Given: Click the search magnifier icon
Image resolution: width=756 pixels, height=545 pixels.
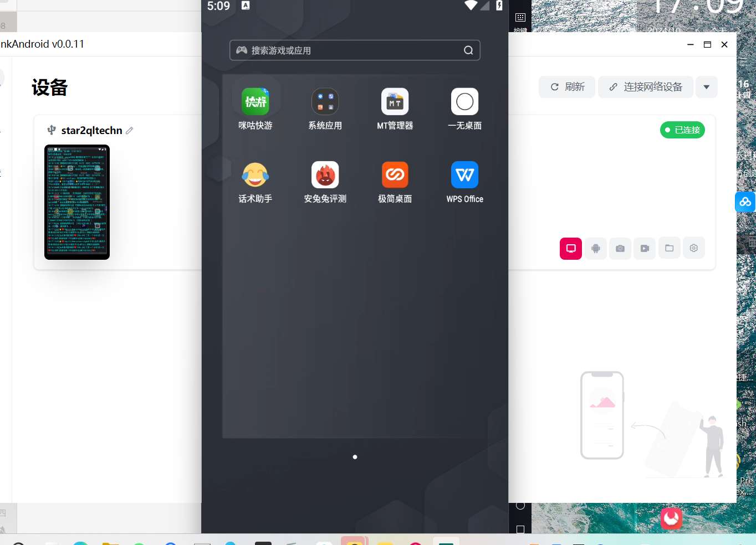Looking at the screenshot, I should pos(468,50).
